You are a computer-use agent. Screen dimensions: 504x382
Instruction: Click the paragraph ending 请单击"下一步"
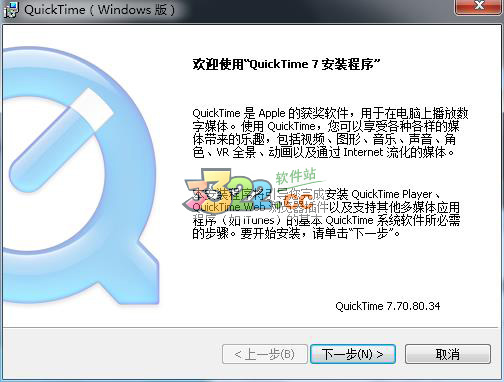326,213
